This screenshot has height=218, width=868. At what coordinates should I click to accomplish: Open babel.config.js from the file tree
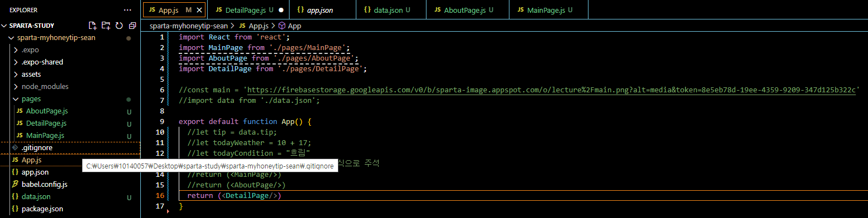pos(45,185)
